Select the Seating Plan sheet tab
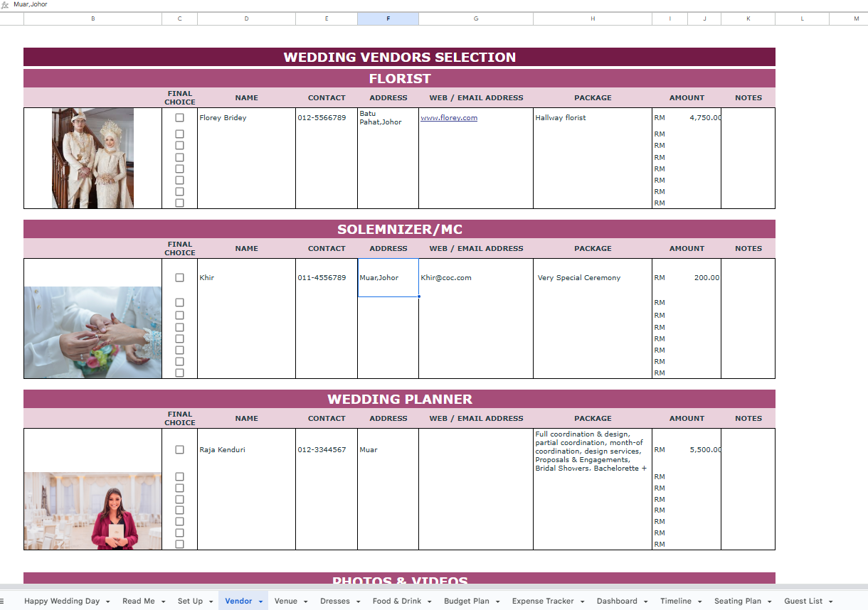This screenshot has height=610, width=868. coord(737,601)
